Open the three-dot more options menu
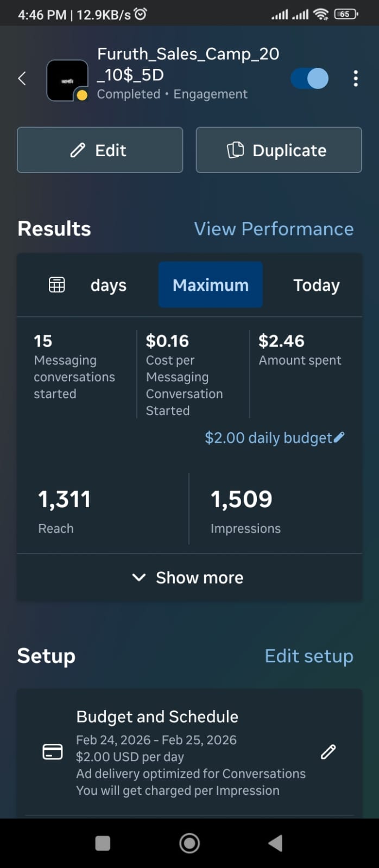 click(356, 79)
